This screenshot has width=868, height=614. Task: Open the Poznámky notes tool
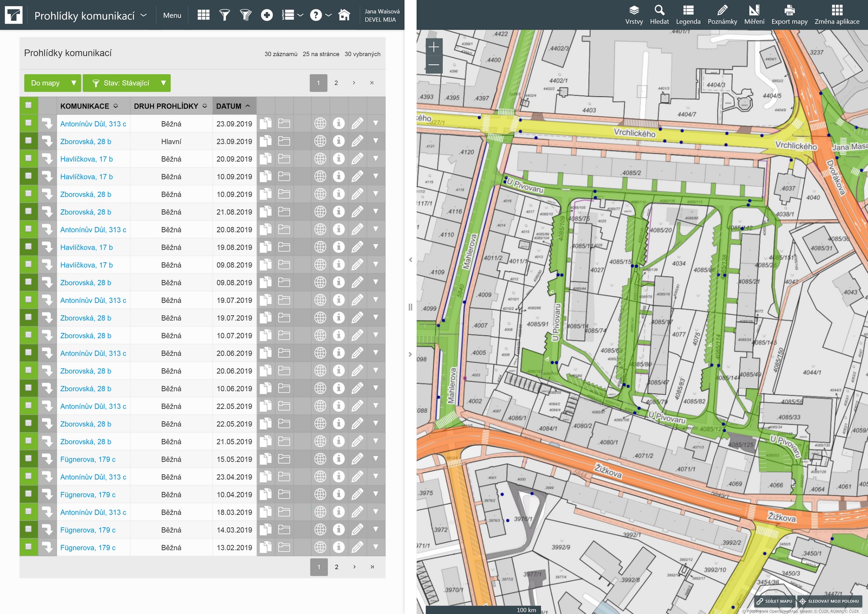pyautogui.click(x=722, y=14)
